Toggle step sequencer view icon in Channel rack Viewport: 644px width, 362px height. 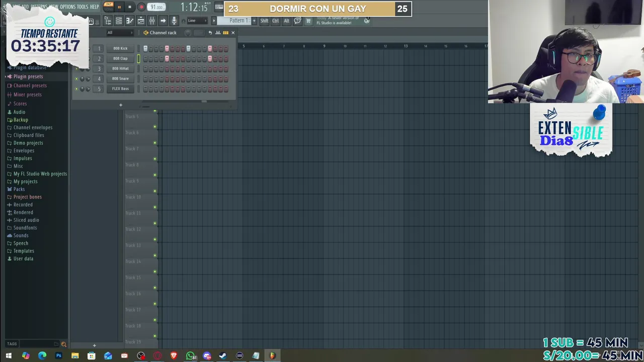tap(225, 33)
